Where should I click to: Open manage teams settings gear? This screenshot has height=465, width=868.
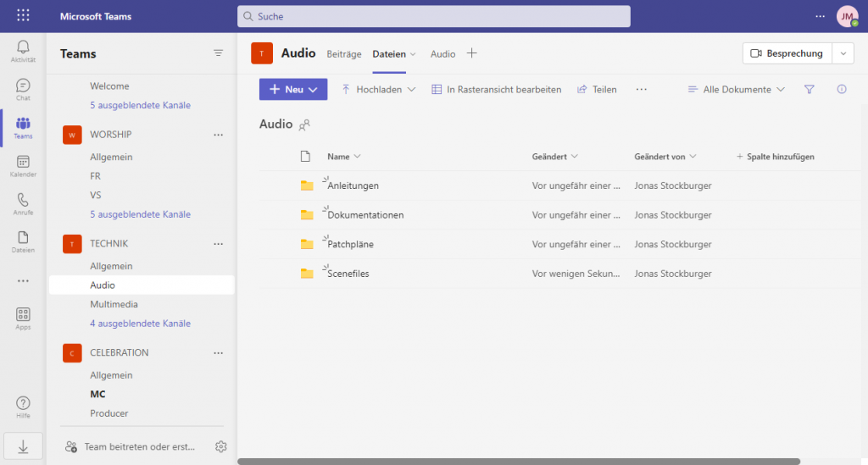221,446
